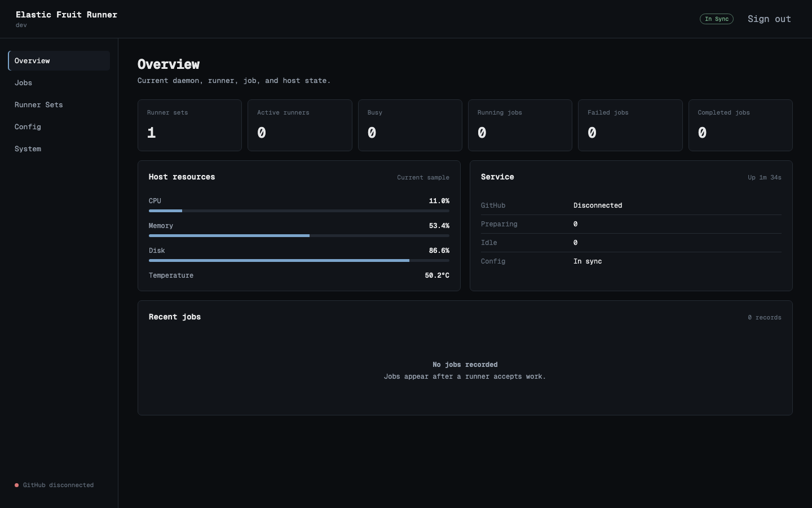This screenshot has height=508, width=812.
Task: Click the Temperature label
Action: [171, 275]
